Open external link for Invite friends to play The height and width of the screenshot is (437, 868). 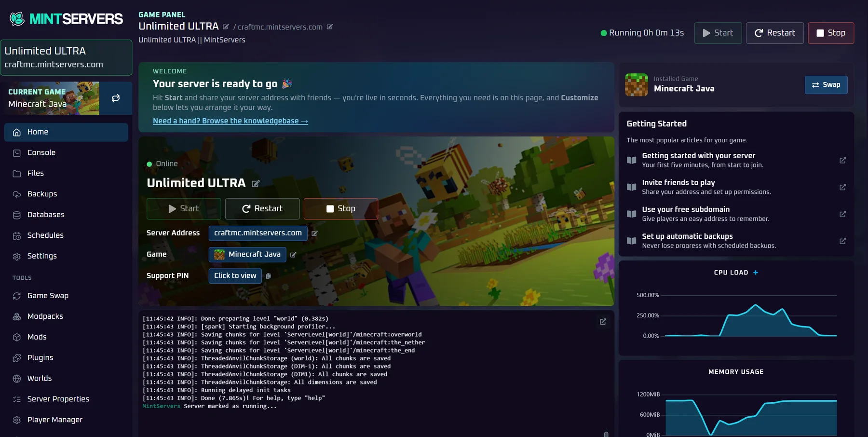pos(842,187)
